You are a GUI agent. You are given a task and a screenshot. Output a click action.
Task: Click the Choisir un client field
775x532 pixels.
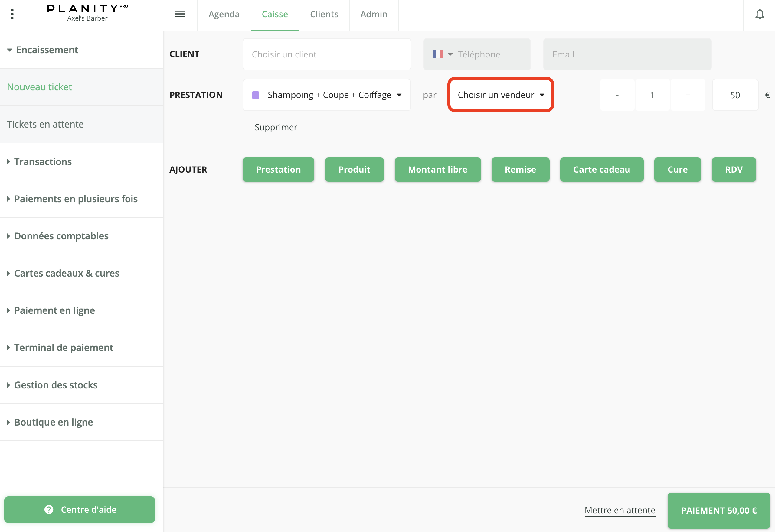coord(327,54)
